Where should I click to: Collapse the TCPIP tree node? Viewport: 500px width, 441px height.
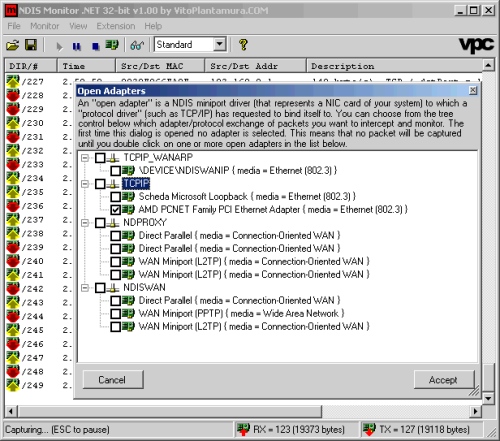[85, 184]
